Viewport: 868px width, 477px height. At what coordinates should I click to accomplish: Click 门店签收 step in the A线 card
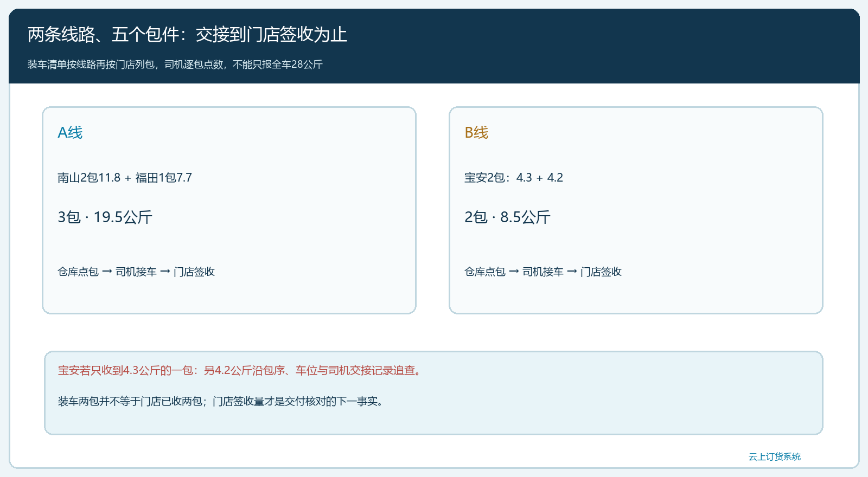194,271
